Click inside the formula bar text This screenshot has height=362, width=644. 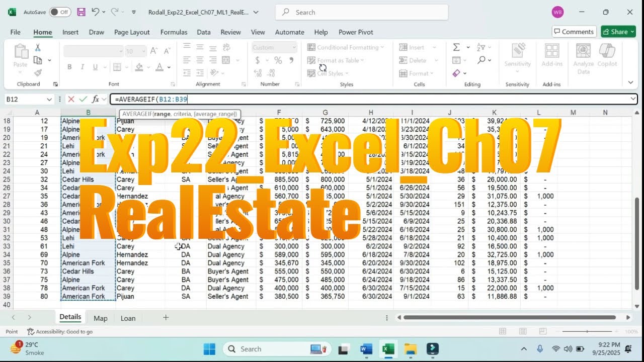point(373,100)
